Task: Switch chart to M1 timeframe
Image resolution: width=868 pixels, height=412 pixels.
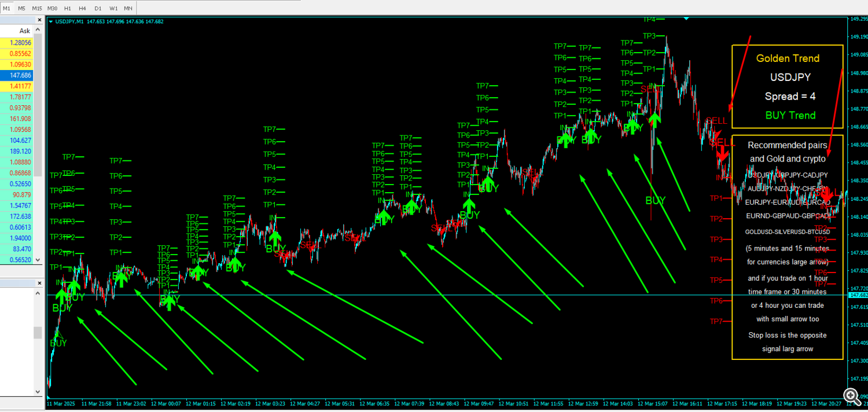Action: [x=6, y=8]
